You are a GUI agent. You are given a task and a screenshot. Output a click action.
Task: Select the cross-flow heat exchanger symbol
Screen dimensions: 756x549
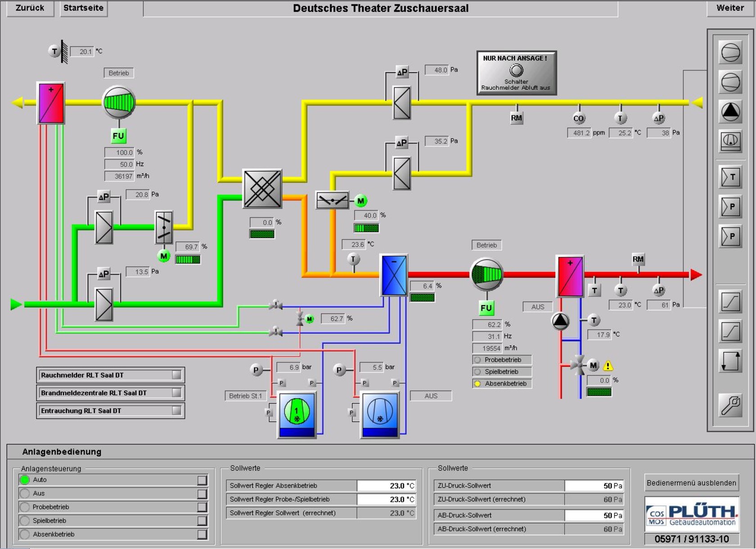click(x=262, y=189)
